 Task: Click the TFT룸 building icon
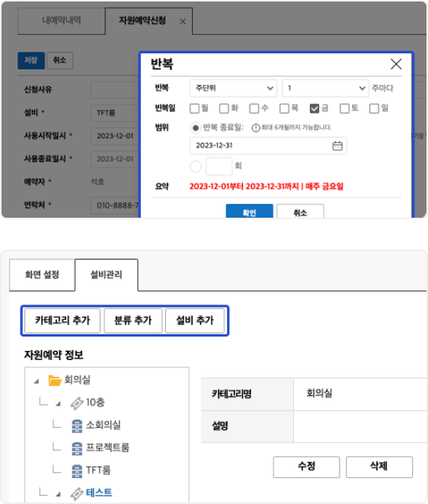click(x=76, y=471)
